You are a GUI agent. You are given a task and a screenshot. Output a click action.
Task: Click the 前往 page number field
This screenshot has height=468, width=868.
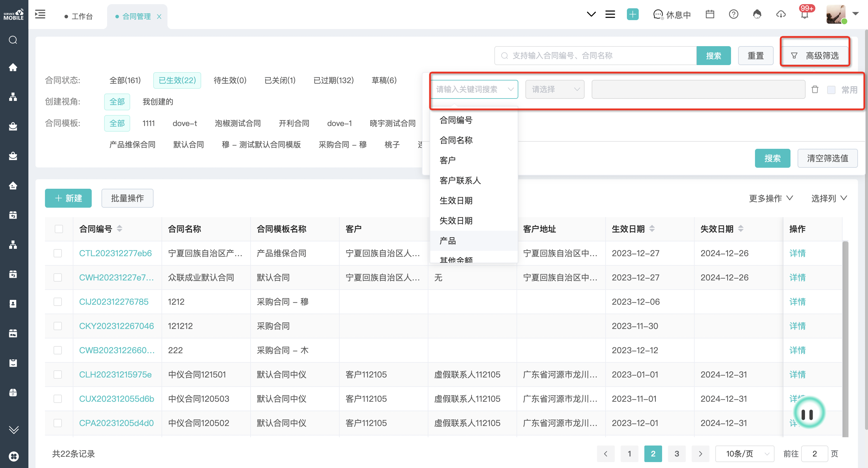coord(814,454)
